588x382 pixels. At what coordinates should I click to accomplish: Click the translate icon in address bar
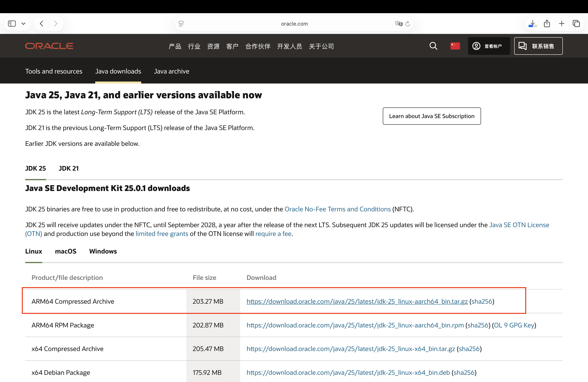point(398,24)
